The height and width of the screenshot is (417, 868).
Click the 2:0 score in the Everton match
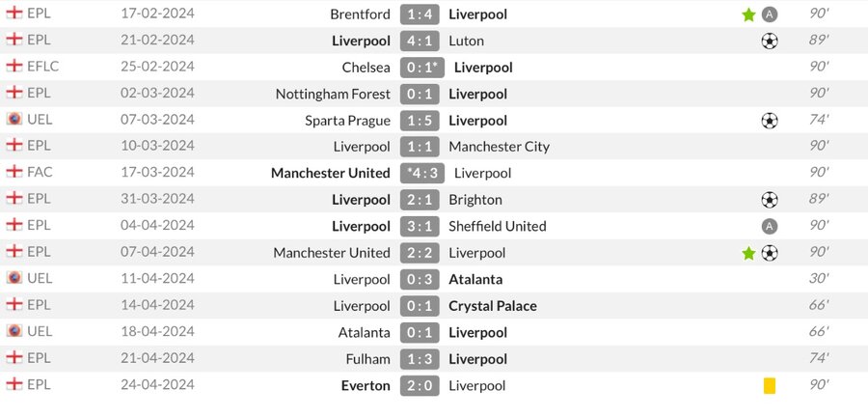(420, 386)
